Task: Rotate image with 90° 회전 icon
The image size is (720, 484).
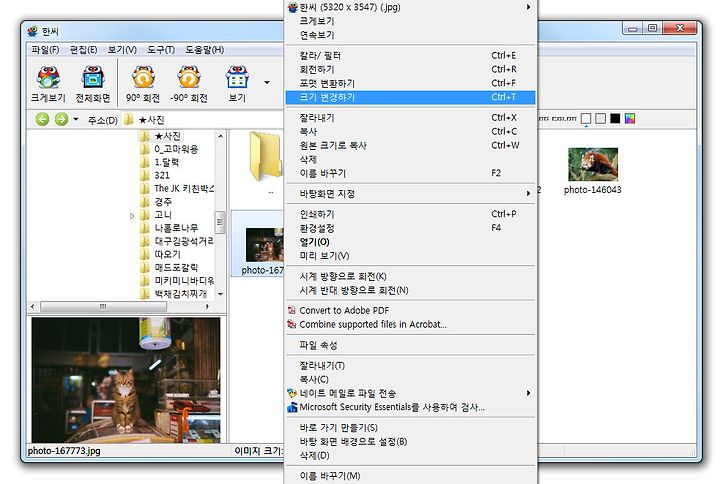Action: point(143,84)
